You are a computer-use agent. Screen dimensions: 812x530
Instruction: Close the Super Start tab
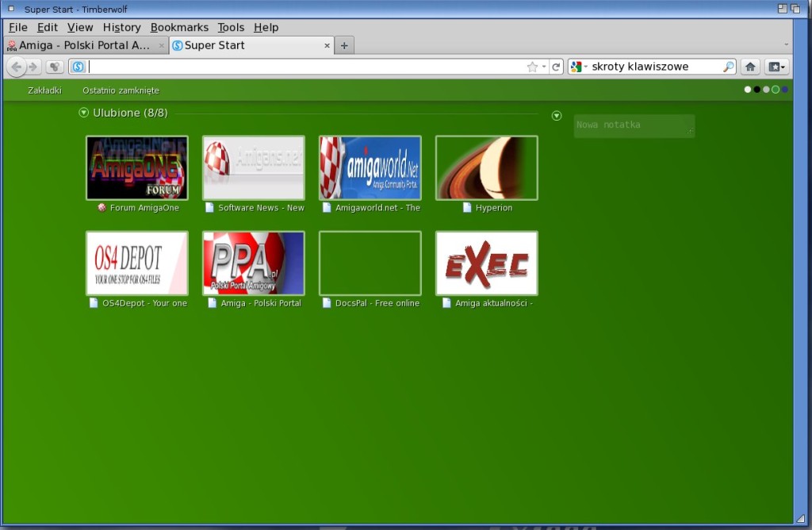click(327, 45)
